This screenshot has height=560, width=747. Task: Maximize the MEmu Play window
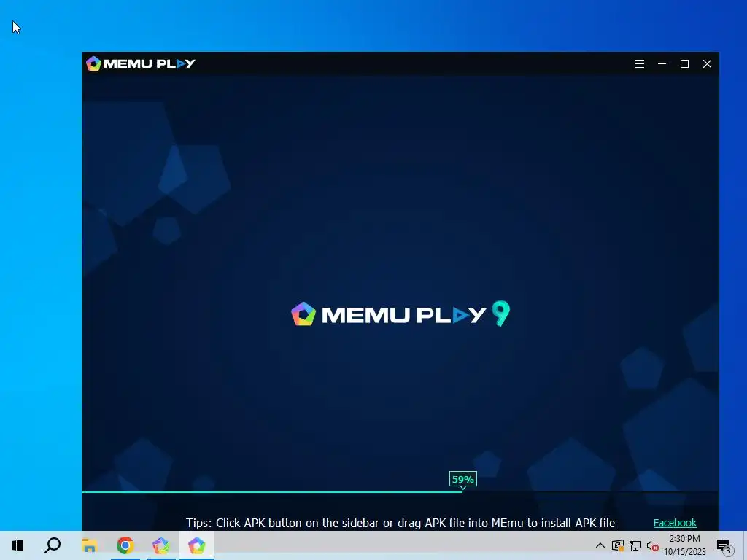[x=684, y=64]
